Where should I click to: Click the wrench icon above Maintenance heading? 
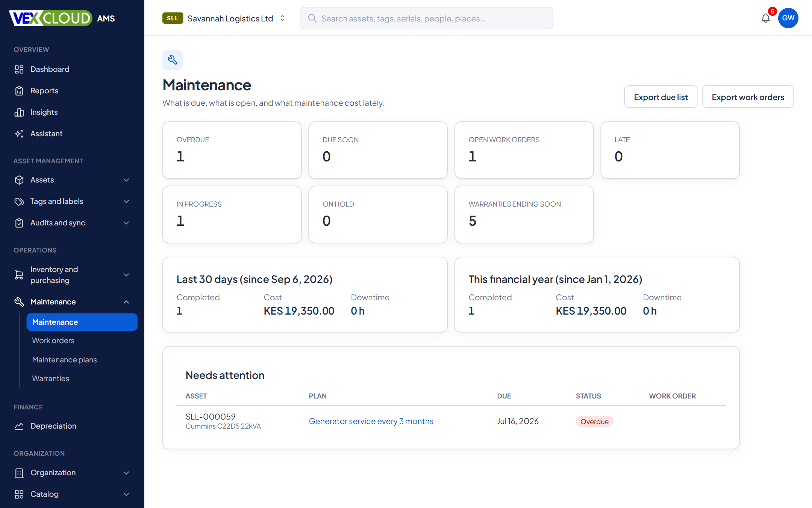point(173,60)
